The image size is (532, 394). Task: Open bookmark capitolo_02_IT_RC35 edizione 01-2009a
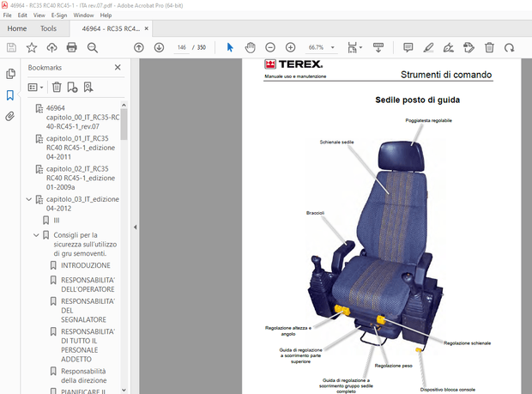click(x=81, y=178)
